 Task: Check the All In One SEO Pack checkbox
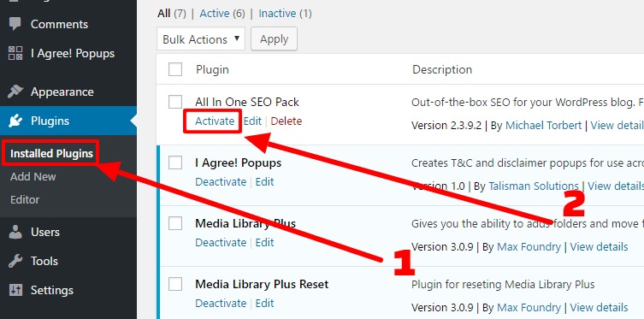(x=175, y=102)
